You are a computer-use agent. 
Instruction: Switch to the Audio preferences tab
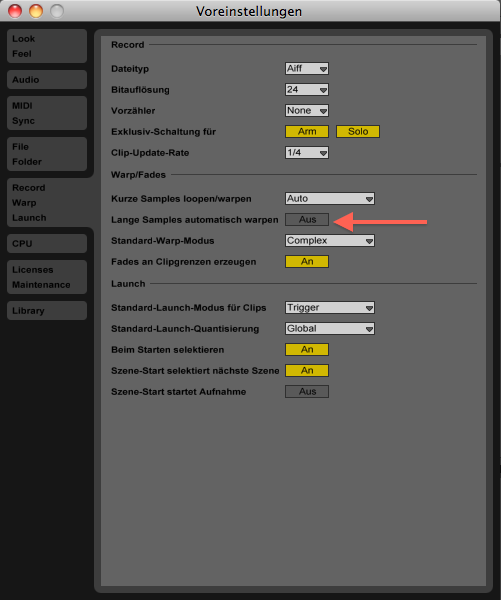[x=47, y=80]
